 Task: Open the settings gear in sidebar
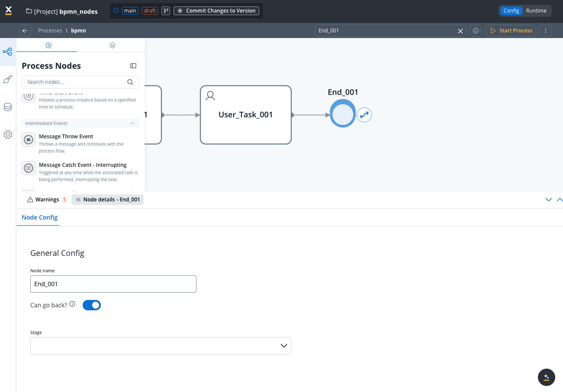(x=7, y=135)
